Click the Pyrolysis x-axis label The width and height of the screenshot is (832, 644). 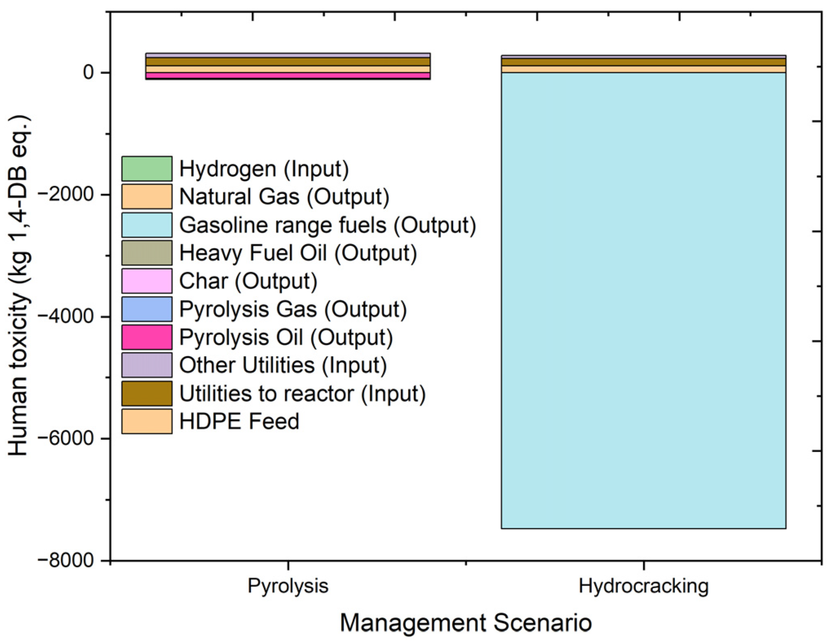[288, 586]
